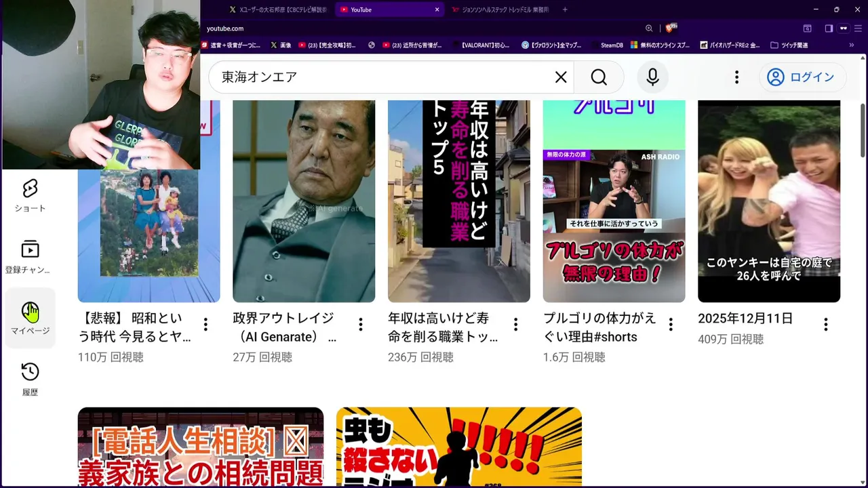Click title 政界アウトレイジ（AI Genarate）
Screen dimensions: 868x488
[285, 327]
